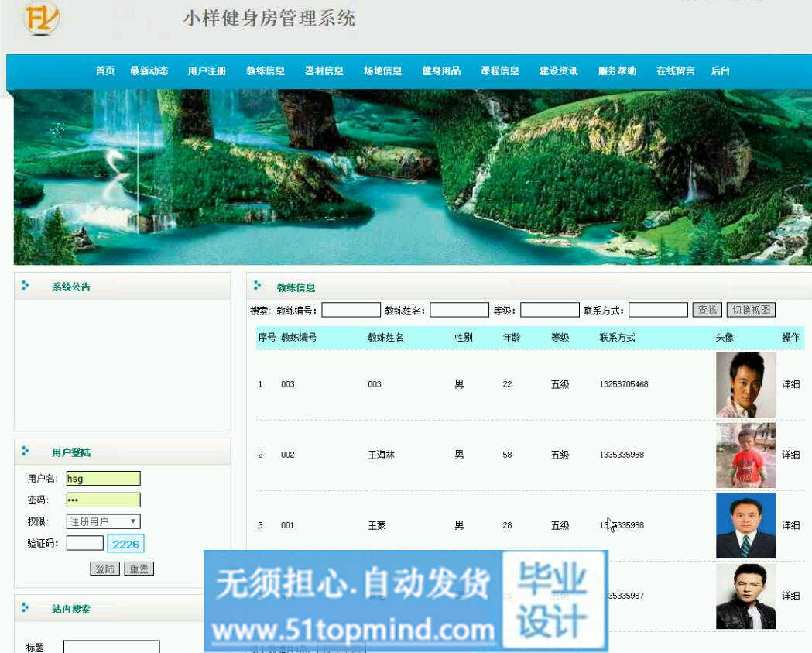Focus the 教练姓名 search field
This screenshot has height=653, width=812.
point(459,310)
